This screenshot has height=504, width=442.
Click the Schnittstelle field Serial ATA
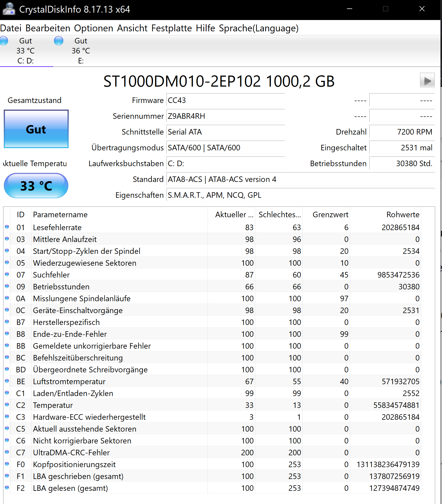pyautogui.click(x=225, y=132)
